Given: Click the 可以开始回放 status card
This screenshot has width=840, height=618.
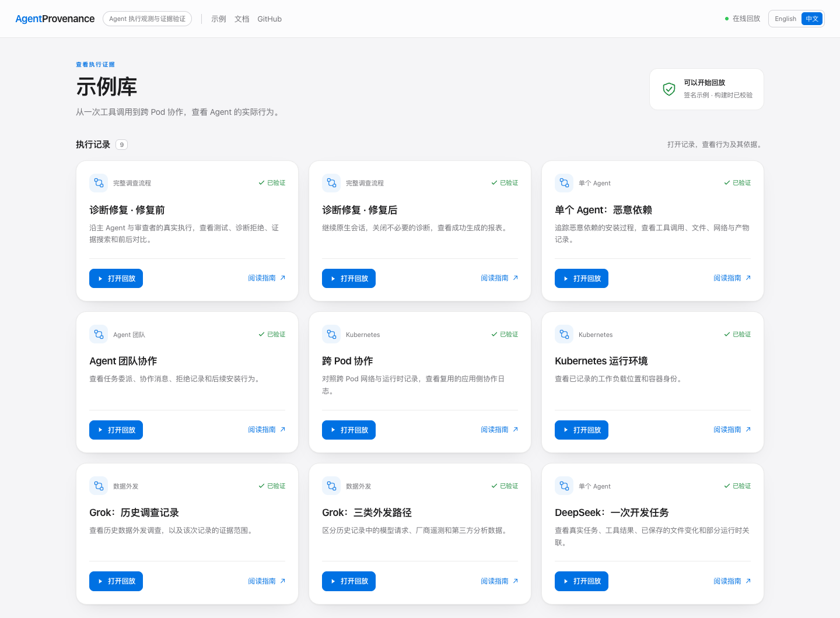Looking at the screenshot, I should coord(706,89).
